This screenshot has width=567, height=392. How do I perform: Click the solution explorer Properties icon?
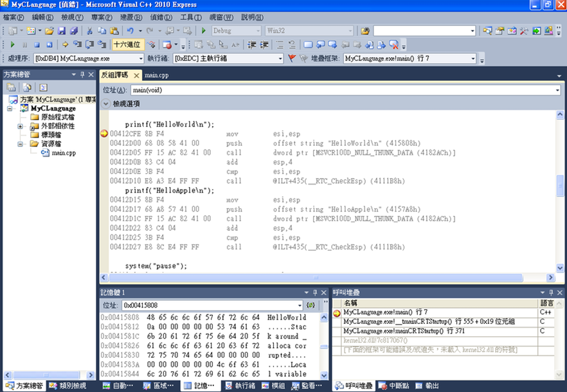11,87
